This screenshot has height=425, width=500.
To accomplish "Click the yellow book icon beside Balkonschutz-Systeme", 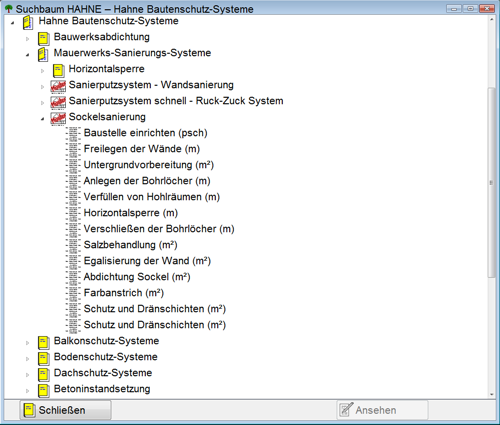I will pos(44,342).
